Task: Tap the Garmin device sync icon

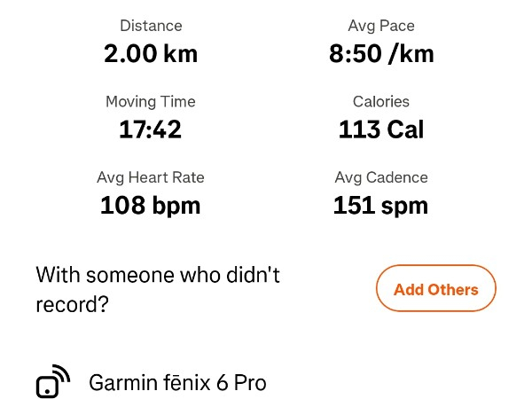Action: pos(52,381)
